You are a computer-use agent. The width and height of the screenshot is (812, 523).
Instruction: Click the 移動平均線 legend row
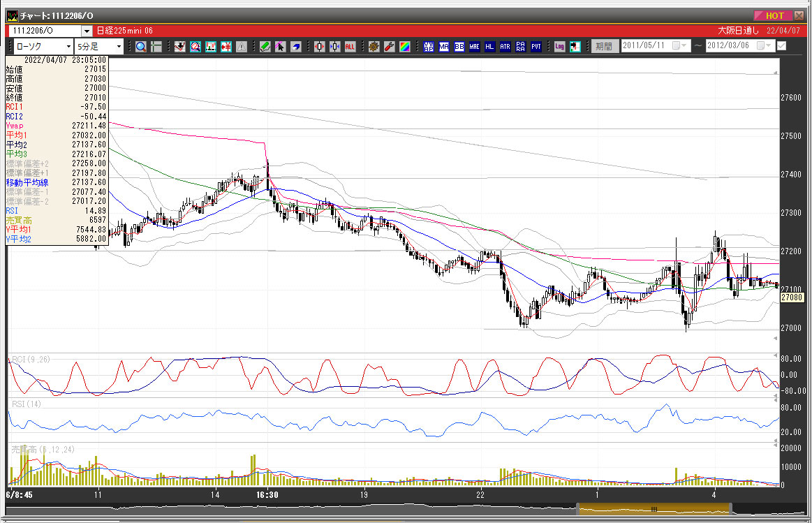point(56,182)
